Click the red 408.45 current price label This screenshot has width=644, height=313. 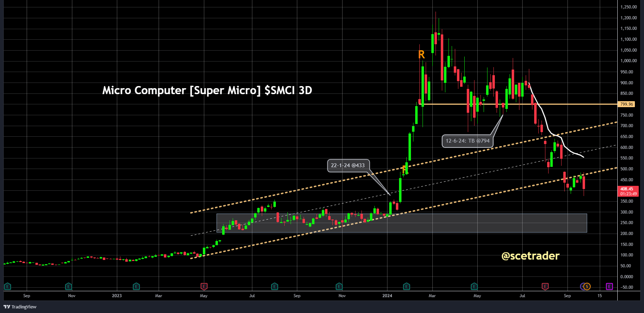coord(628,191)
